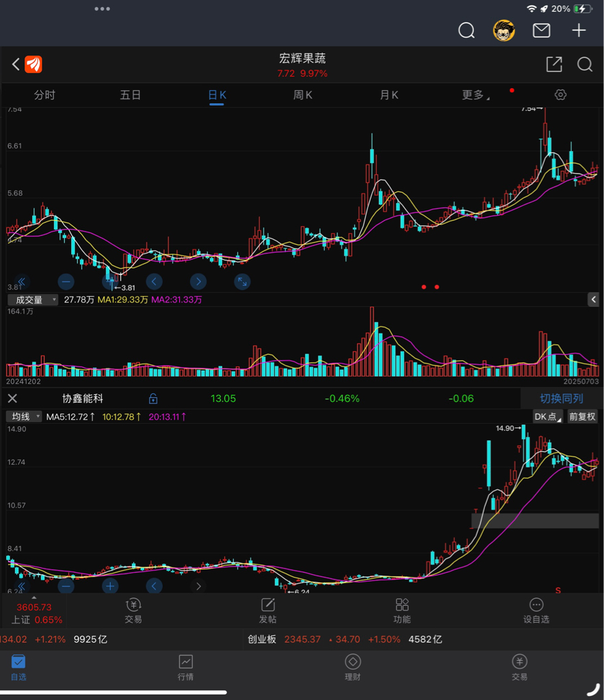Select the 周K weekly chart tab
The height and width of the screenshot is (700, 604).
point(303,95)
